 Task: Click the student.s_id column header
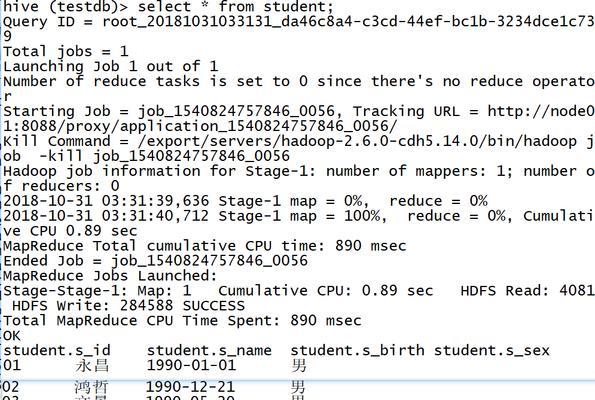(x=57, y=351)
